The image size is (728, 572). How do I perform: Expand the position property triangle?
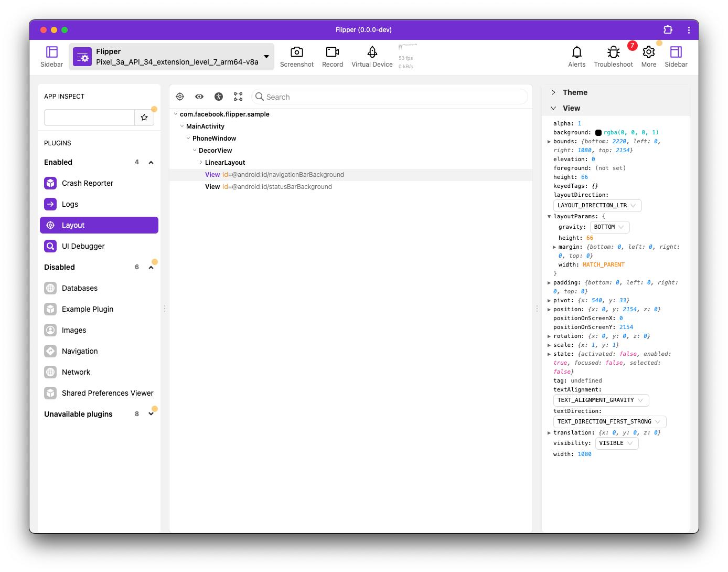pos(549,310)
